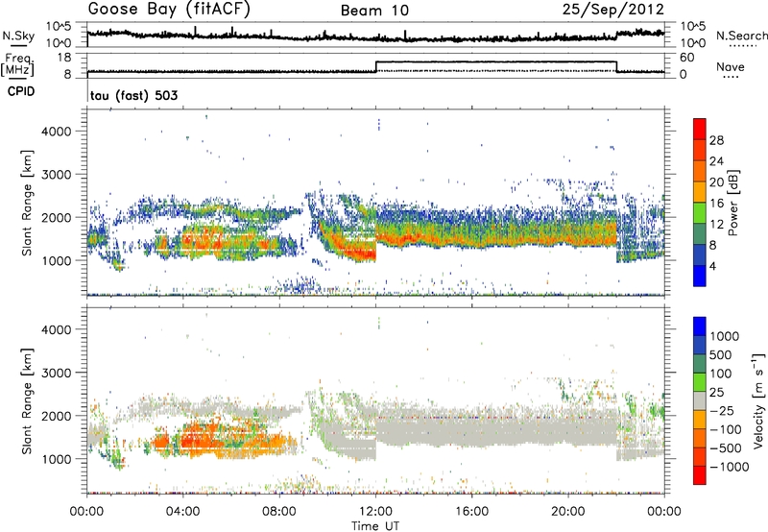Screen dimensions: 768x532
Task: Click the "20:00" time tick label
Action: [568, 511]
